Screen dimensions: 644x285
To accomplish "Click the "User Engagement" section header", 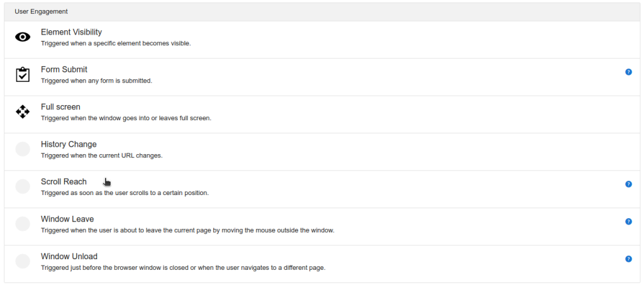I will coord(42,12).
